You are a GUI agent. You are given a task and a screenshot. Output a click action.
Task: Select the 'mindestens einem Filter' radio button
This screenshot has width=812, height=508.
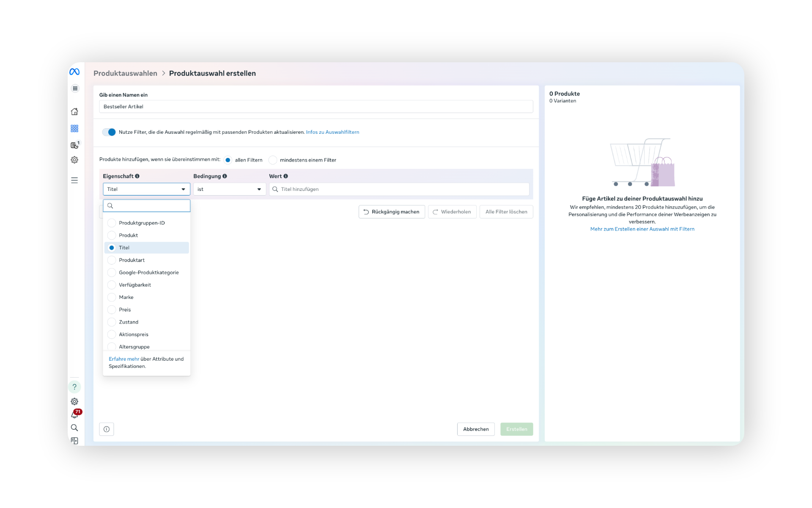pos(273,160)
